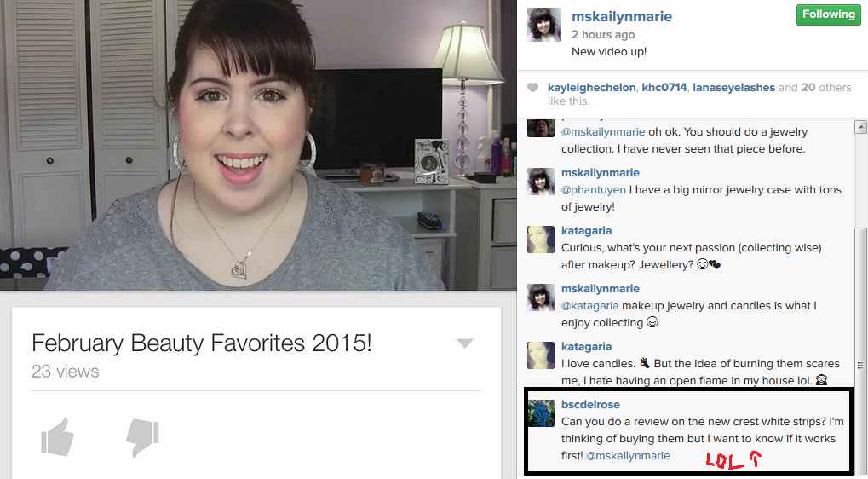Open mskailynmarie's profile avatar in header

coord(544,25)
